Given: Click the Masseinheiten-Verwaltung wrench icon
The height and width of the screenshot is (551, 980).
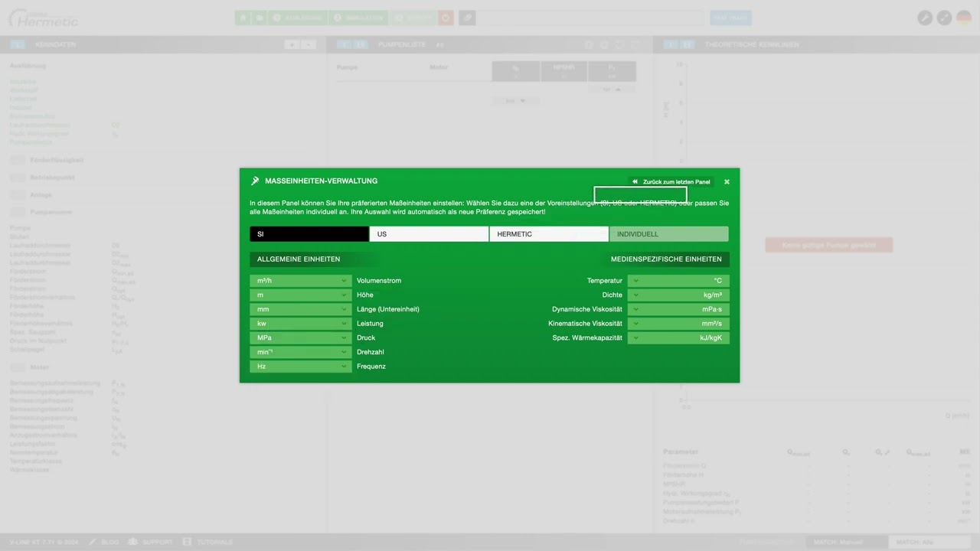Looking at the screenshot, I should [255, 181].
